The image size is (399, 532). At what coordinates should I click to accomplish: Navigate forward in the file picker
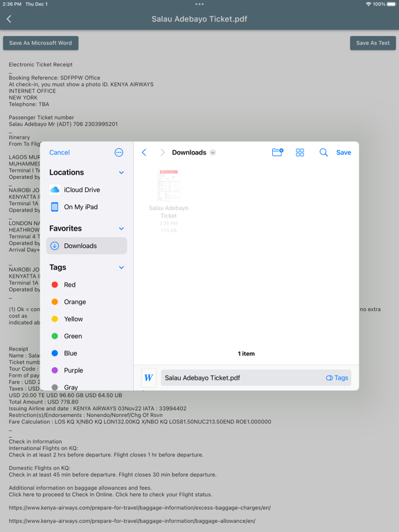(162, 152)
